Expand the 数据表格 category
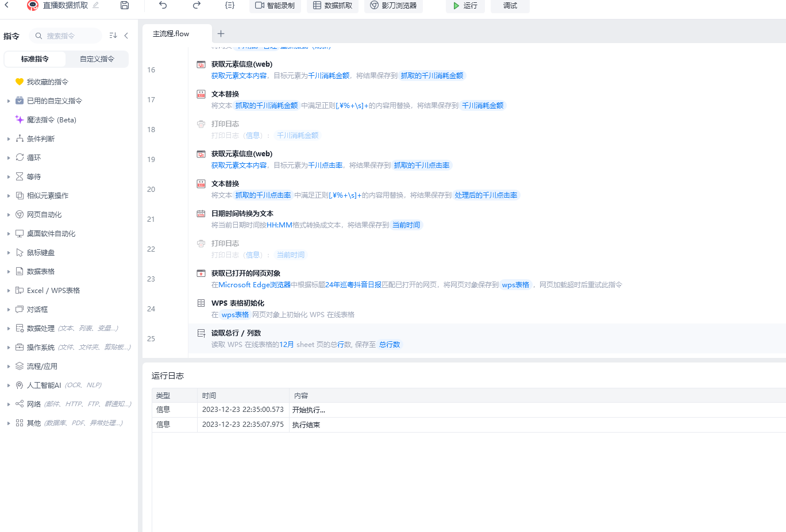786x532 pixels. pyautogui.click(x=9, y=272)
